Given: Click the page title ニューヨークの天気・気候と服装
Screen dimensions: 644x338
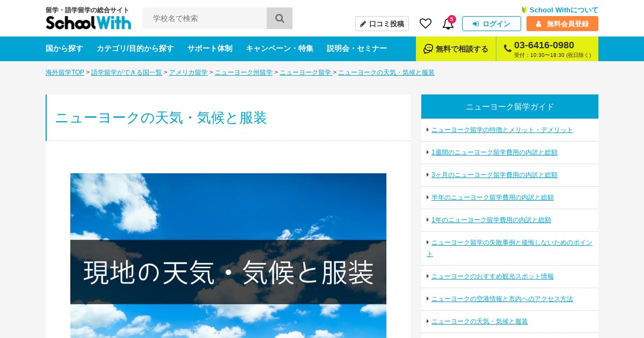Looking at the screenshot, I should (x=161, y=118).
